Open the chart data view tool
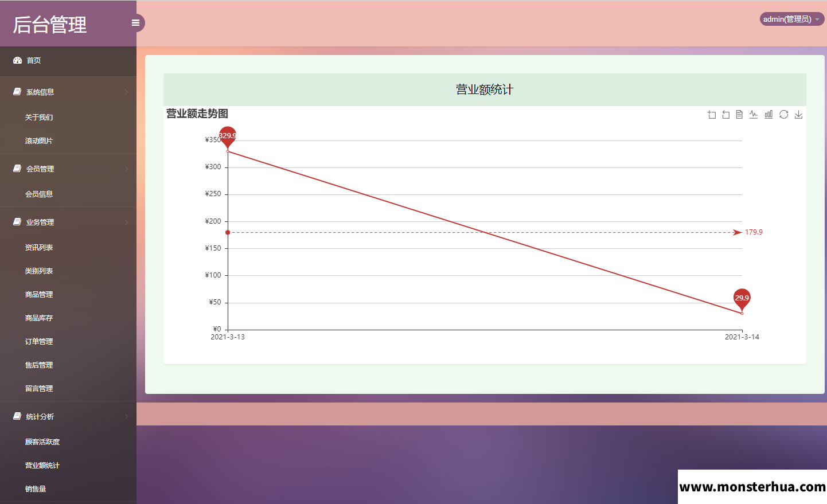 coord(739,115)
